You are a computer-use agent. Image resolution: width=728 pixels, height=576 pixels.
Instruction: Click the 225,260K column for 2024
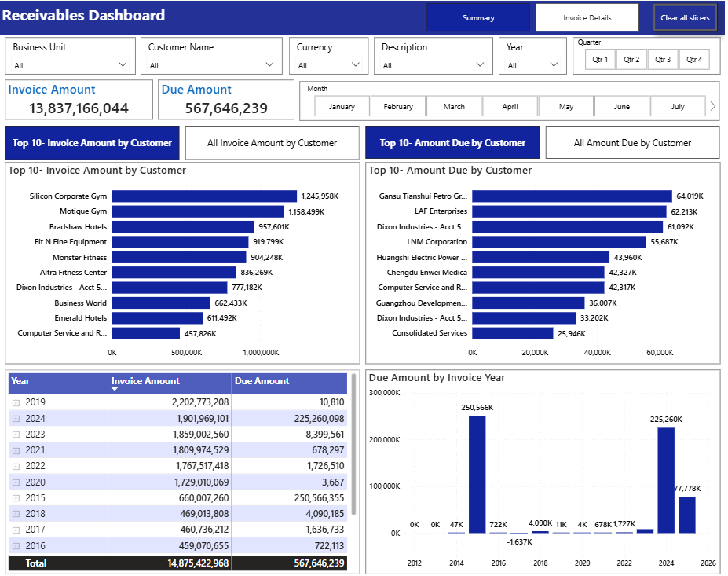(666, 480)
